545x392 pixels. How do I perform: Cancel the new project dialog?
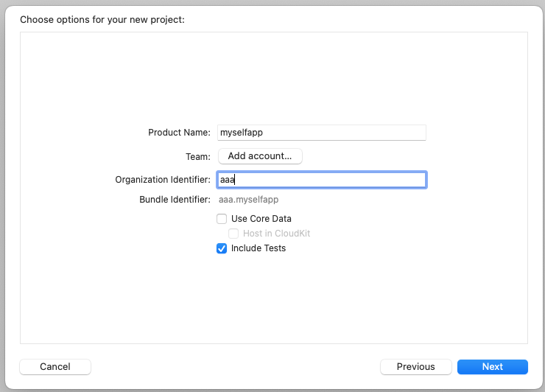pyautogui.click(x=55, y=367)
